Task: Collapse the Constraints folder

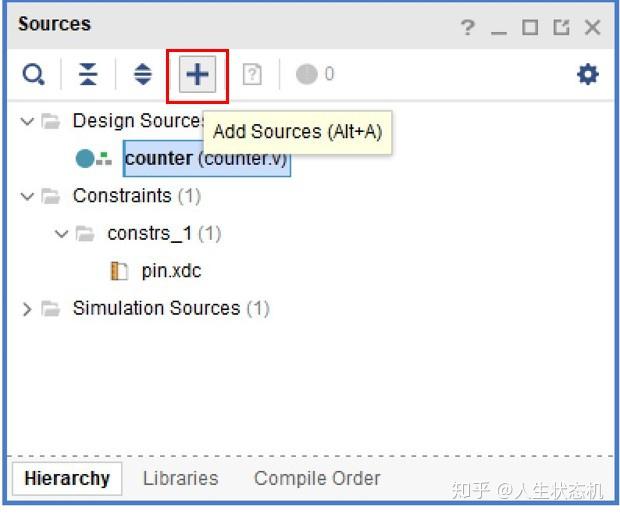Action: [x=27, y=196]
